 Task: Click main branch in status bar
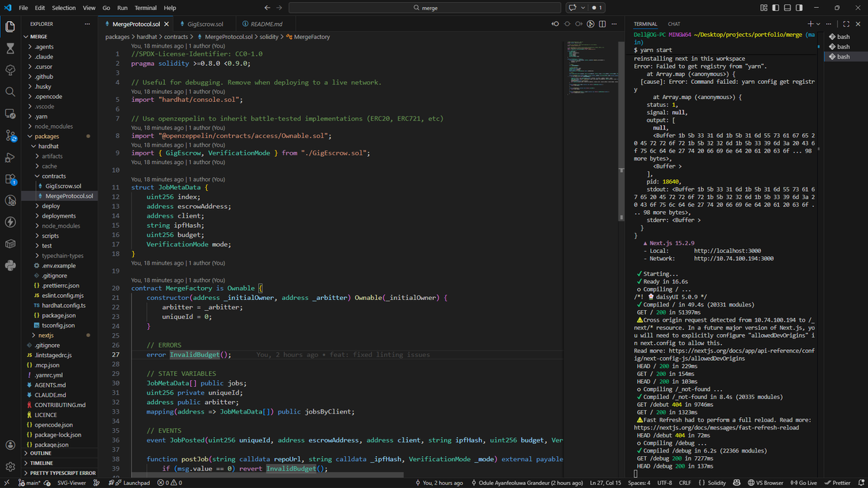(29, 482)
